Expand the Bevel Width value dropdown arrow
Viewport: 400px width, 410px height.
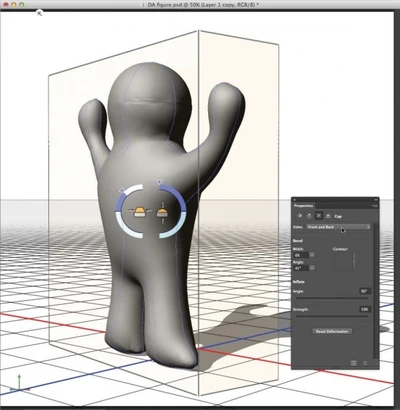(x=312, y=255)
